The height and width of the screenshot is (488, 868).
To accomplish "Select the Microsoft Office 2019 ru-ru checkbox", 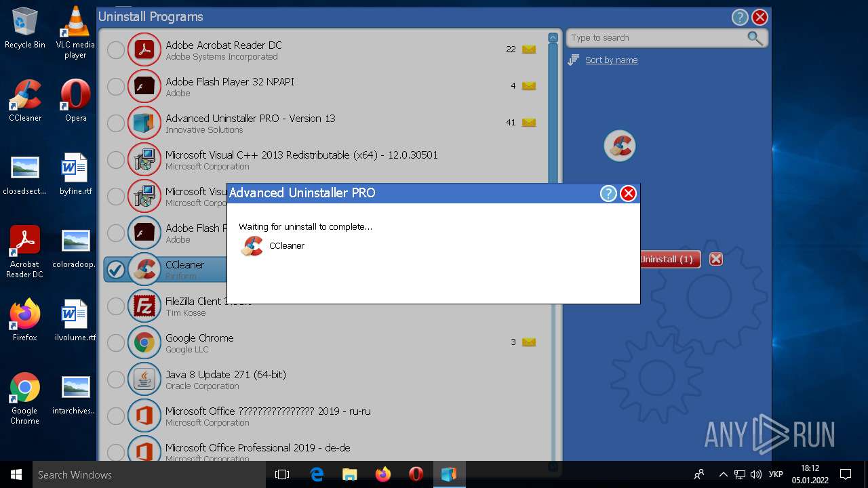I will (116, 415).
